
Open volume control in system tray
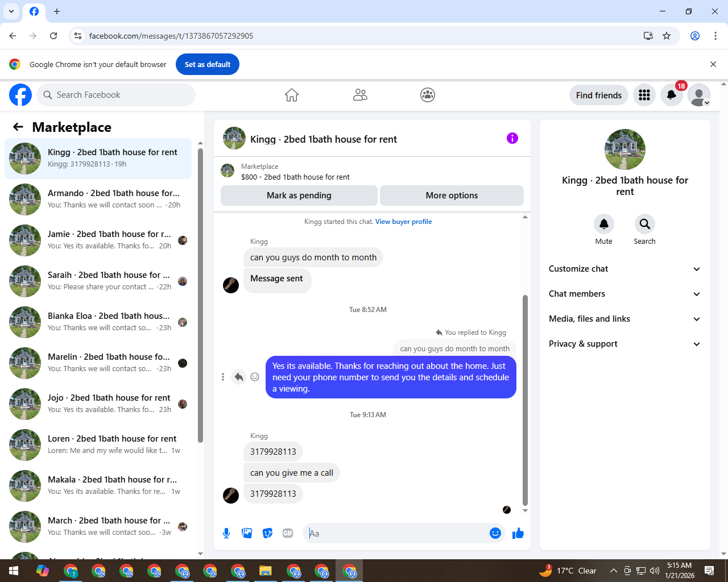(655, 571)
